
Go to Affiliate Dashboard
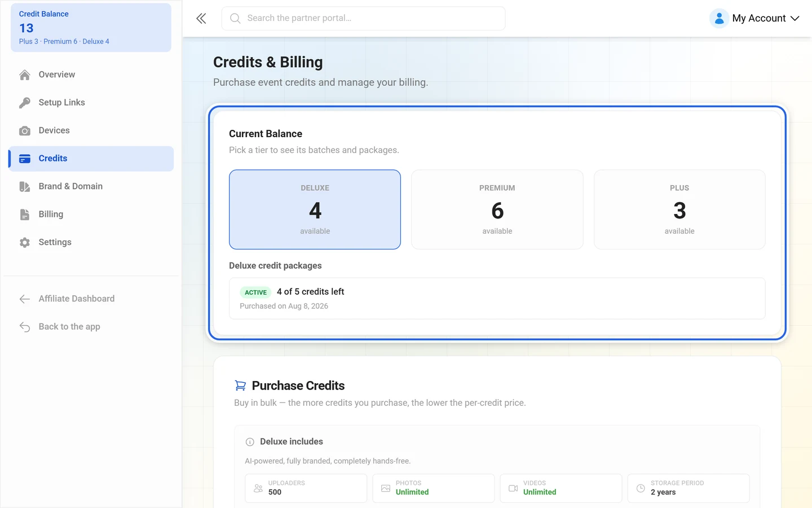[x=91, y=299]
